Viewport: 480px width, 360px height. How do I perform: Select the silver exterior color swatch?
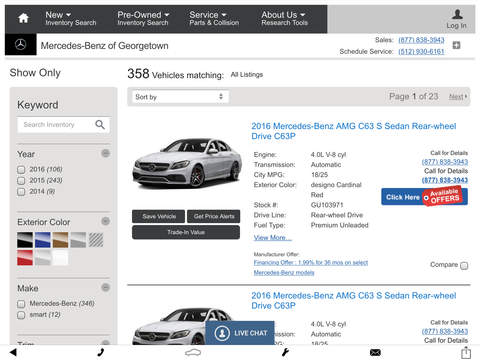[x=43, y=258]
